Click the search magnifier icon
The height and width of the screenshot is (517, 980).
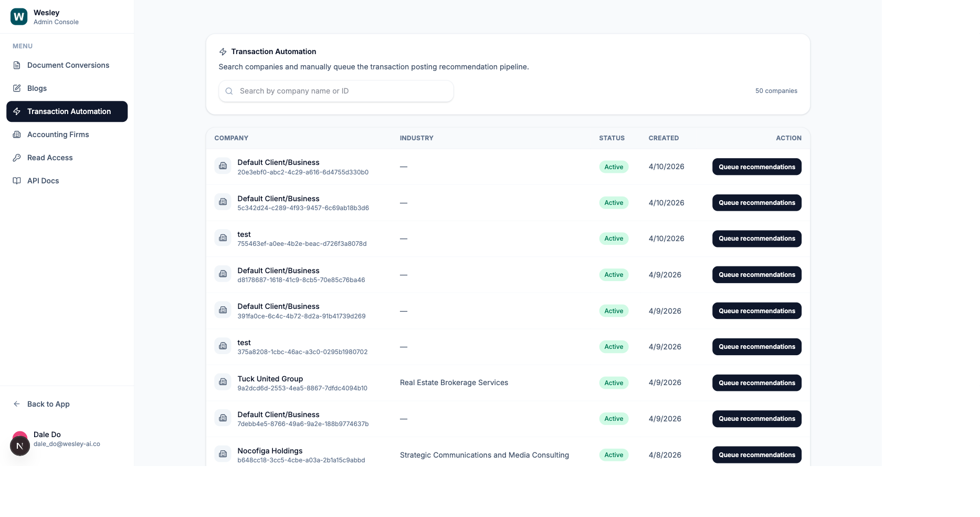tap(229, 91)
